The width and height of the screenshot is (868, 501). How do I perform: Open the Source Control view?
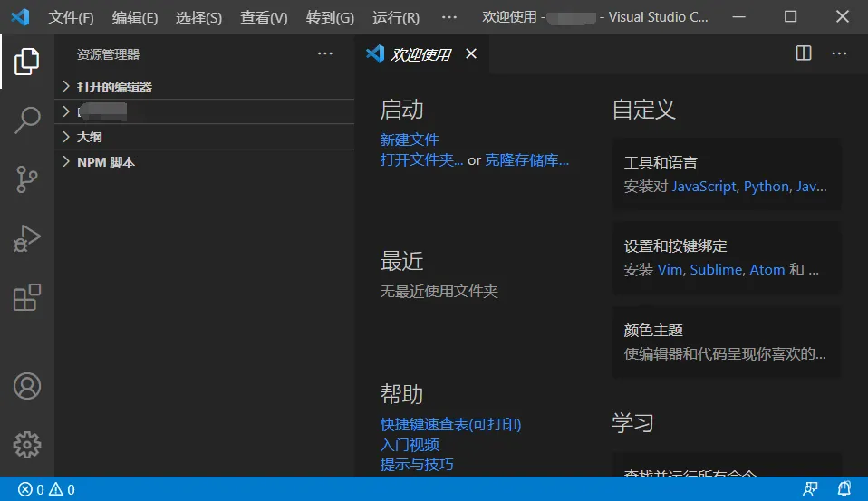tap(26, 179)
